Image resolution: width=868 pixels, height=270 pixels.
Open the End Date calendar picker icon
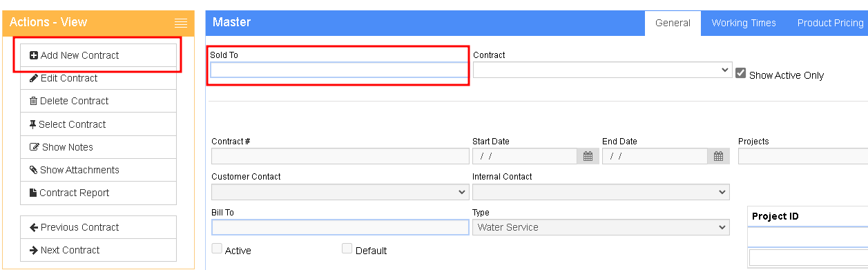pyautogui.click(x=718, y=156)
